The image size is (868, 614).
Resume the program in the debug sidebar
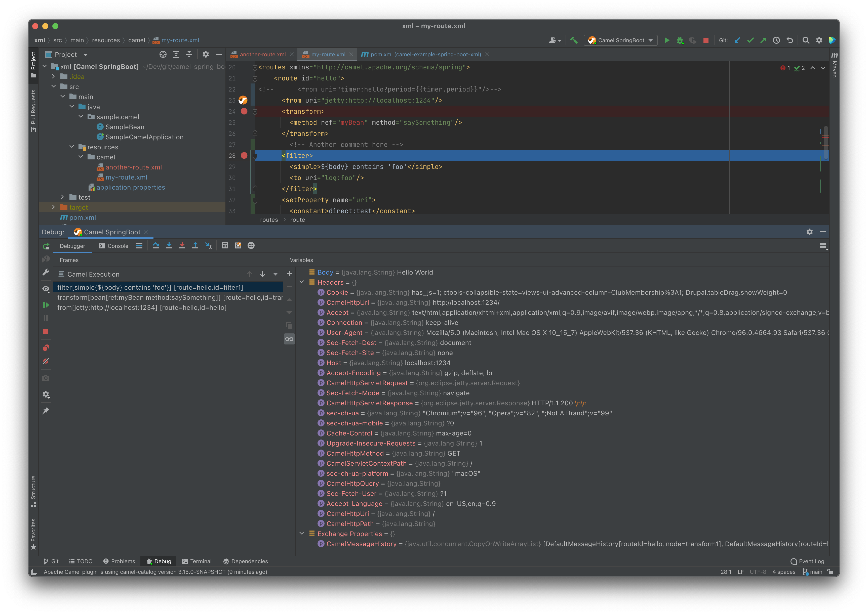(x=46, y=305)
